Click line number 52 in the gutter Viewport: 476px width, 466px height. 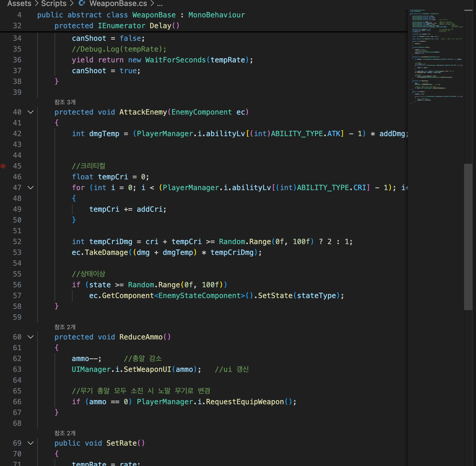coord(17,241)
